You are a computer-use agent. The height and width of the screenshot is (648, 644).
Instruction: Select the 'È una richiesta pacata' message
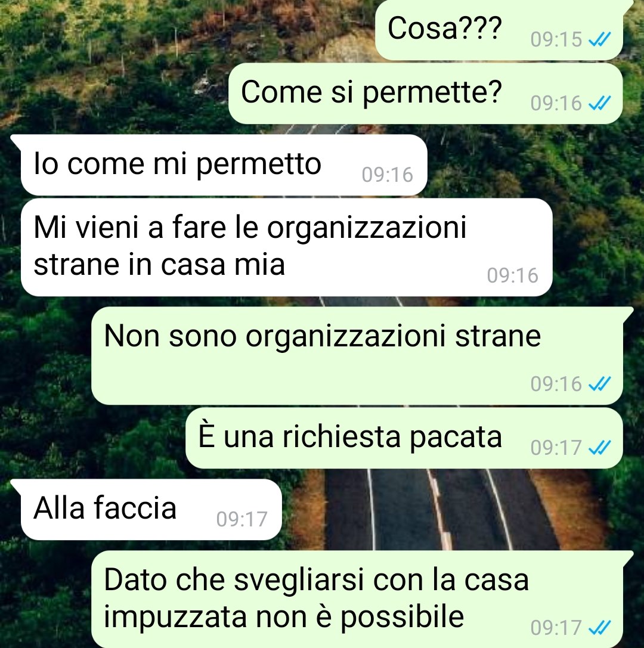click(404, 438)
